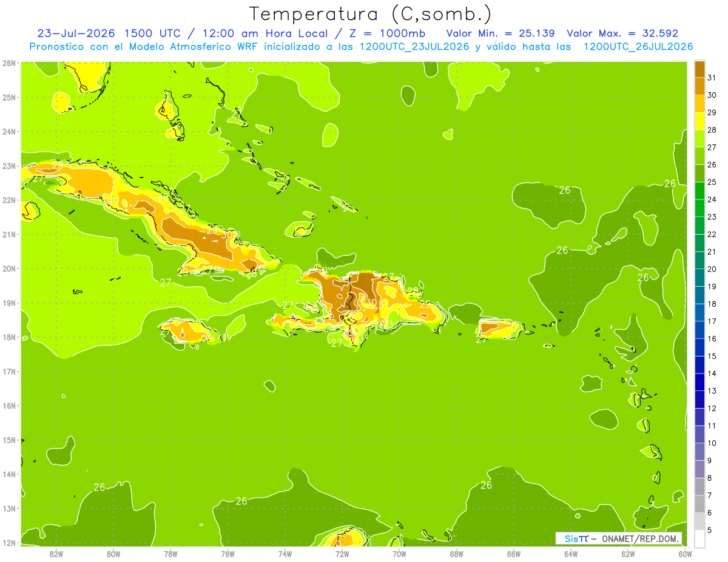Click the 12N latitude label

coord(8,543)
